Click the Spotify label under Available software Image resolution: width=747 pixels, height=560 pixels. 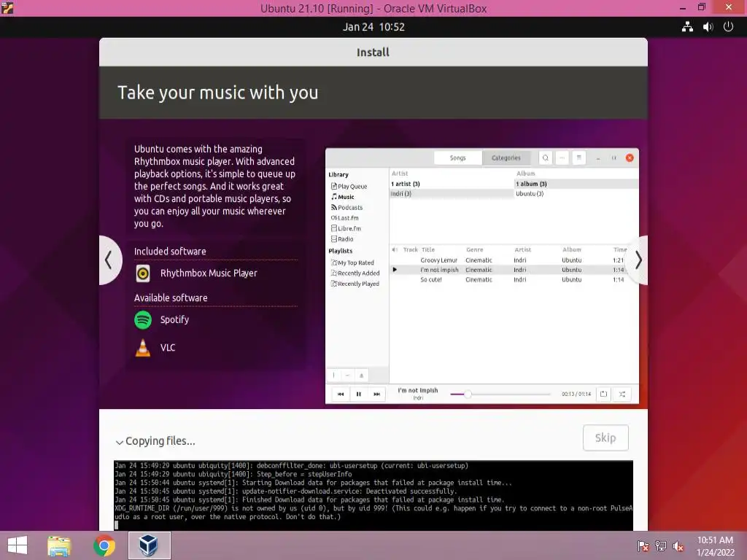174,319
